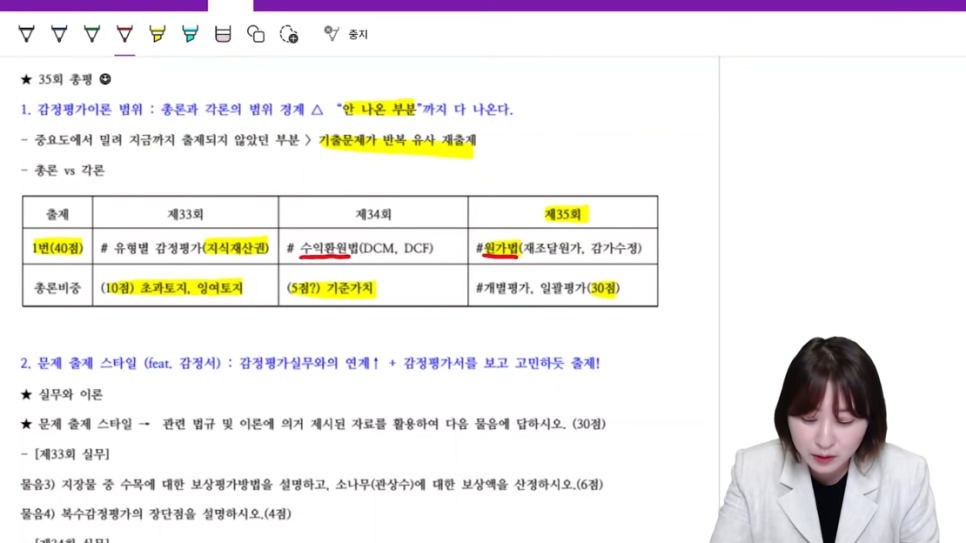
Task: Click the white tab in purple title bar
Action: click(230, 6)
